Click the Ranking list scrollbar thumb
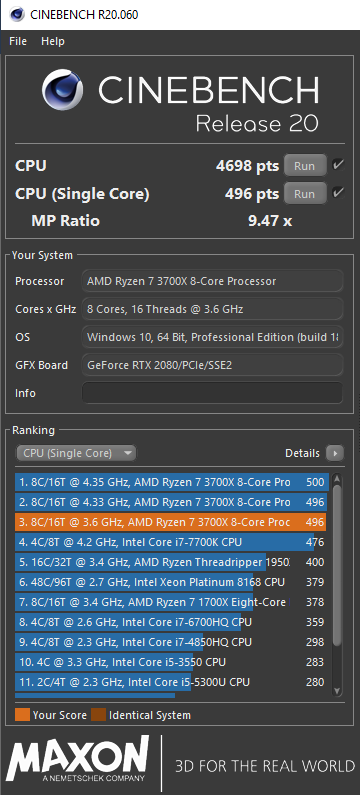The height and width of the screenshot is (795, 360). pos(337,565)
